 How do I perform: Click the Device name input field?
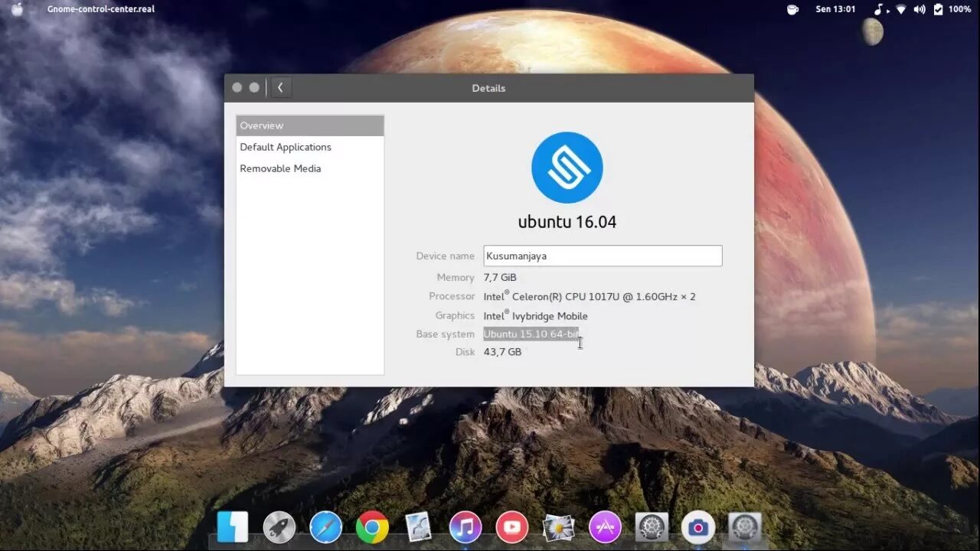coord(603,256)
